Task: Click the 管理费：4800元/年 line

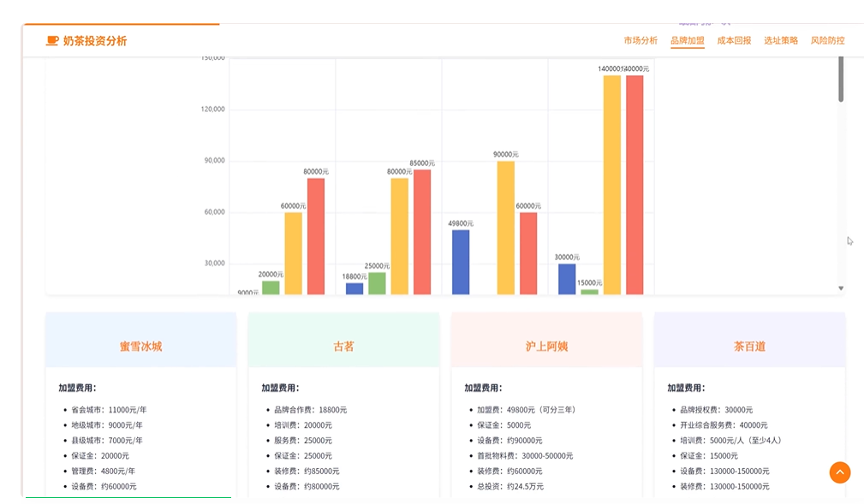Action: (x=103, y=471)
